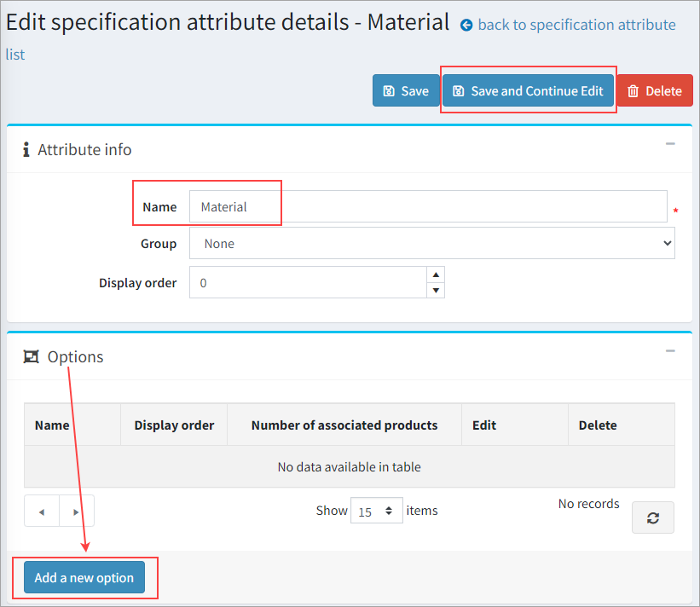Click Add a new option button
Viewport: 700px width, 607px height.
(84, 577)
